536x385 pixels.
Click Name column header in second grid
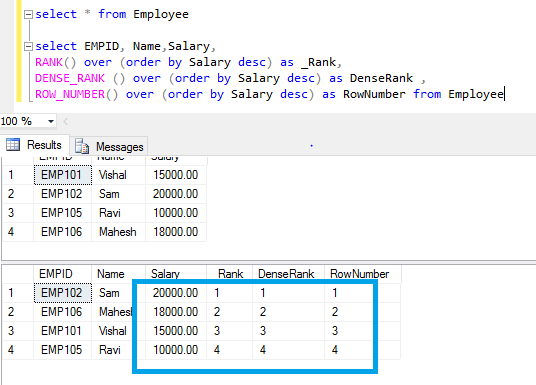(119, 274)
